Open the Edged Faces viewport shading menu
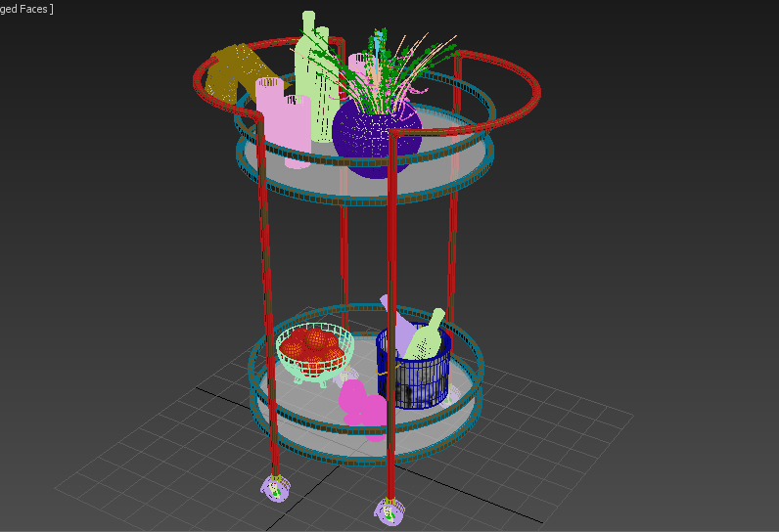Screen dimensions: 779x532 24,9
